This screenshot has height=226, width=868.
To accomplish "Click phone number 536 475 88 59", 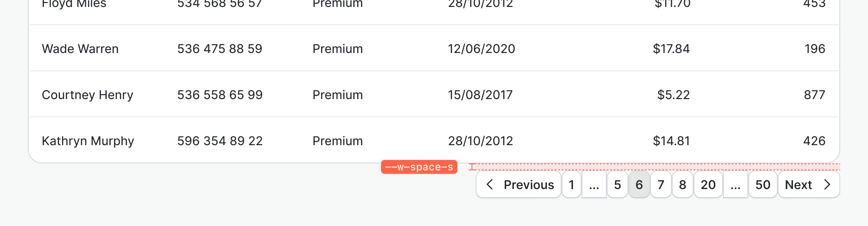I will click(220, 49).
